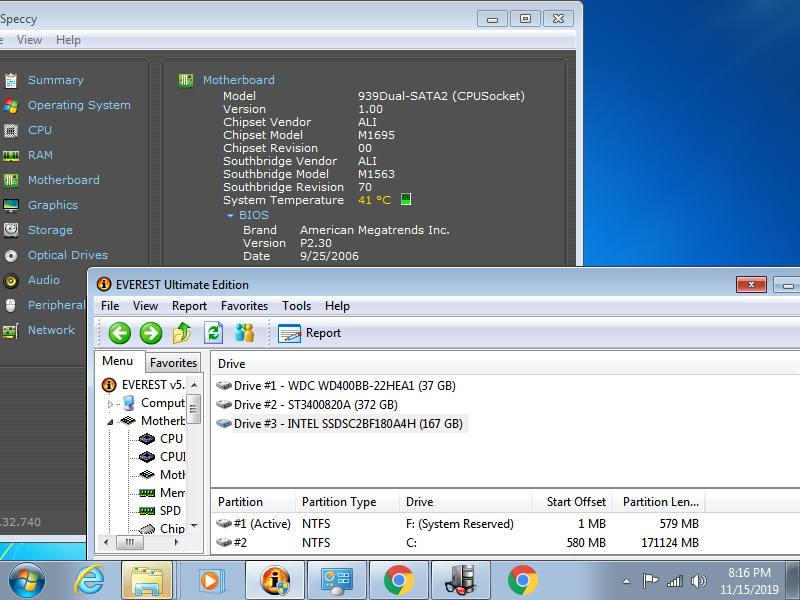Open Network section in Speccy
This screenshot has height=600, width=800.
(x=51, y=330)
